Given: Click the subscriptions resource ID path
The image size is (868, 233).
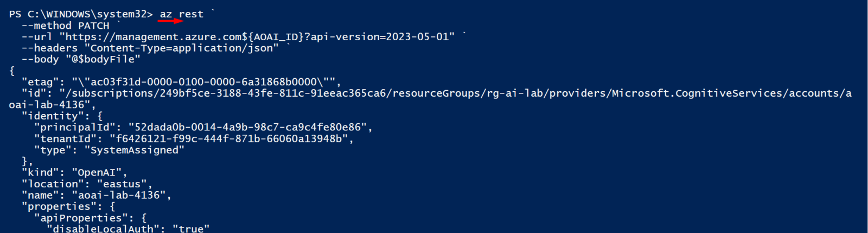Looking at the screenshot, I should click(456, 93).
